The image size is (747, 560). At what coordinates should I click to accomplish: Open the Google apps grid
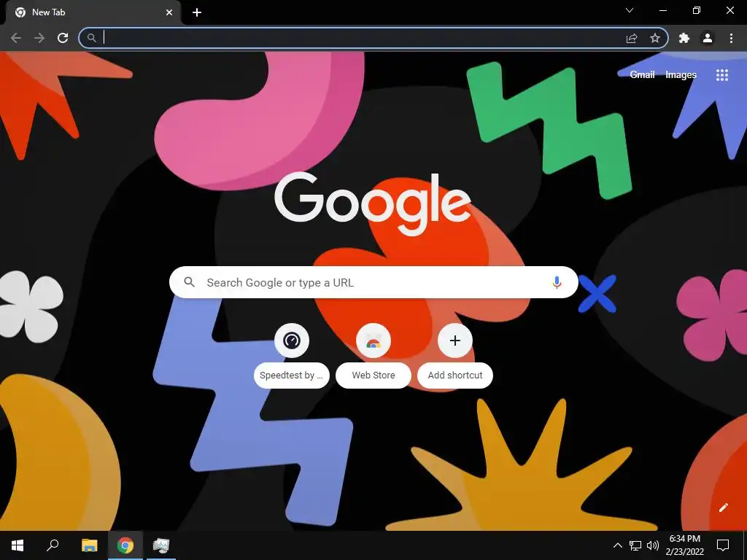pos(722,75)
